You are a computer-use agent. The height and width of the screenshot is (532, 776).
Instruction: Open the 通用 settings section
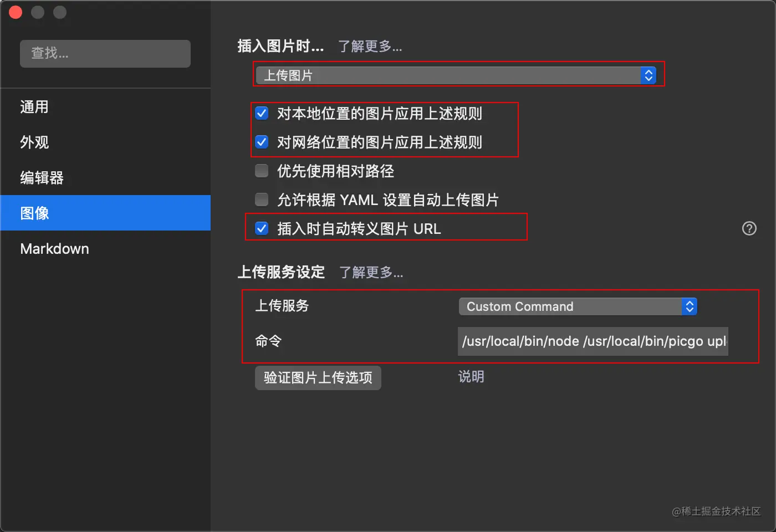pos(105,106)
